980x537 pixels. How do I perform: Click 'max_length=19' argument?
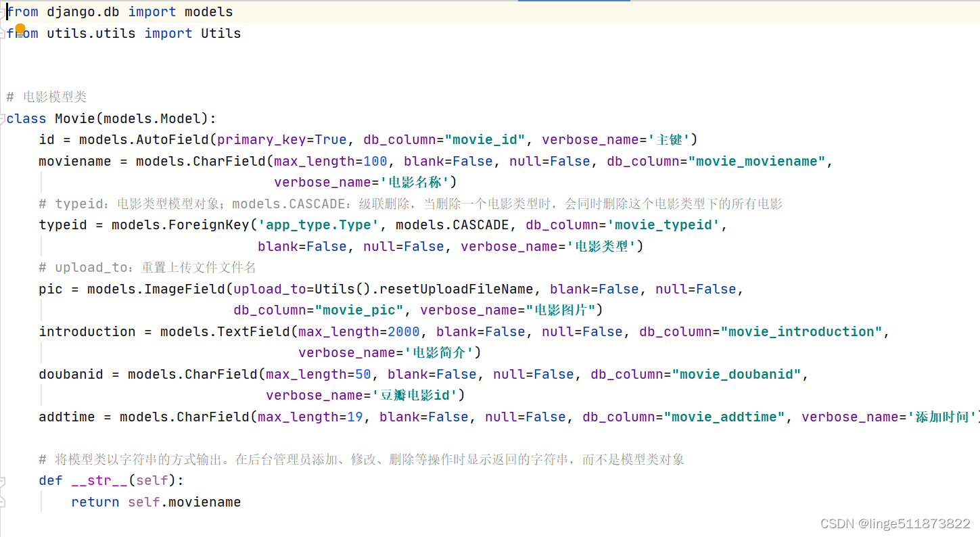310,417
